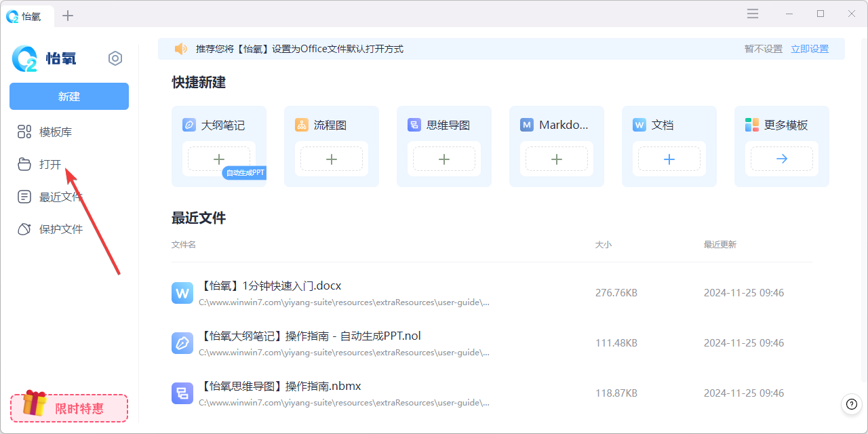
Task: Click the 立即设置 link
Action: click(810, 48)
